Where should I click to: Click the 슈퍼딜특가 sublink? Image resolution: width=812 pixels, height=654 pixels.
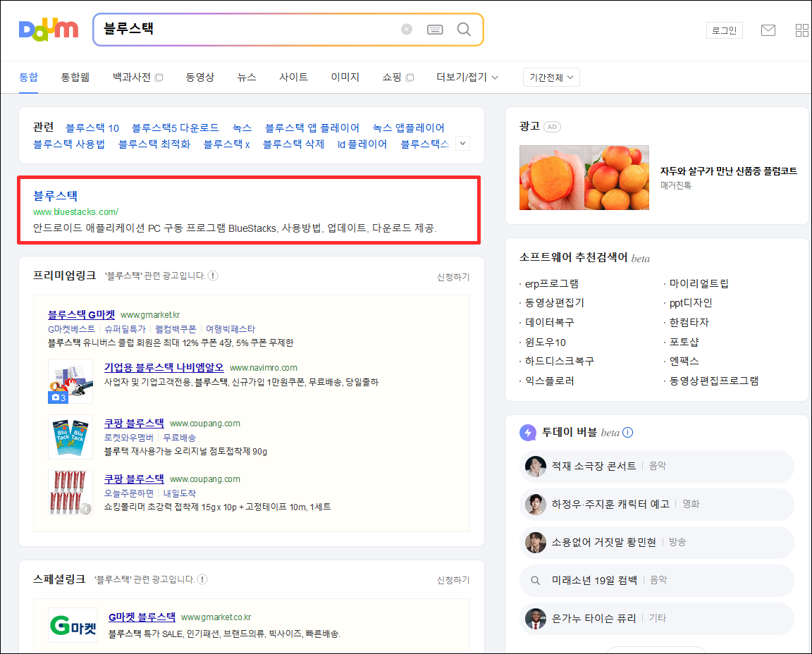[x=125, y=329]
